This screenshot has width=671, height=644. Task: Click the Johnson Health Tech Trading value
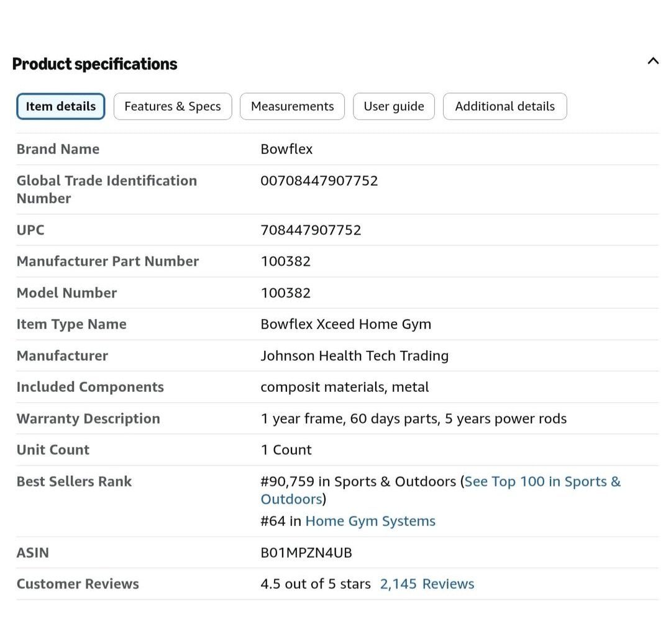tap(354, 356)
